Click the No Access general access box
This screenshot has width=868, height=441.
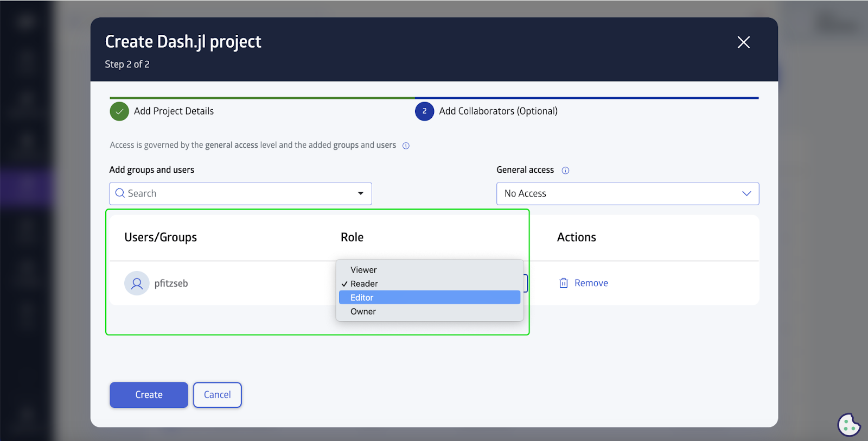[628, 193]
